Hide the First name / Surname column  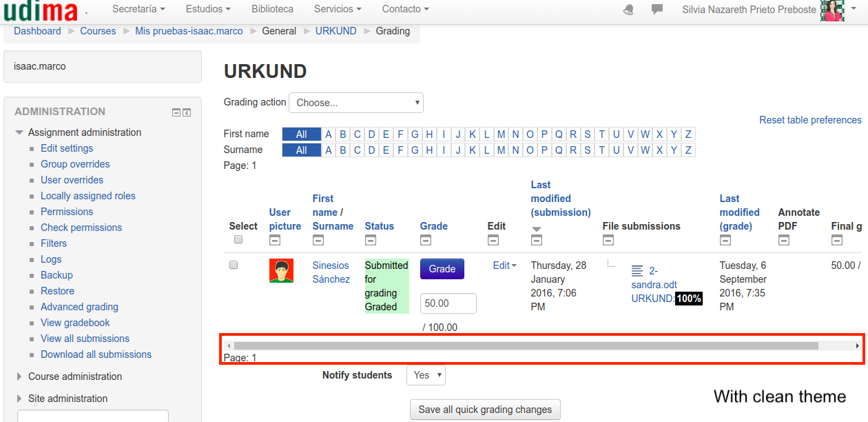pos(318,240)
